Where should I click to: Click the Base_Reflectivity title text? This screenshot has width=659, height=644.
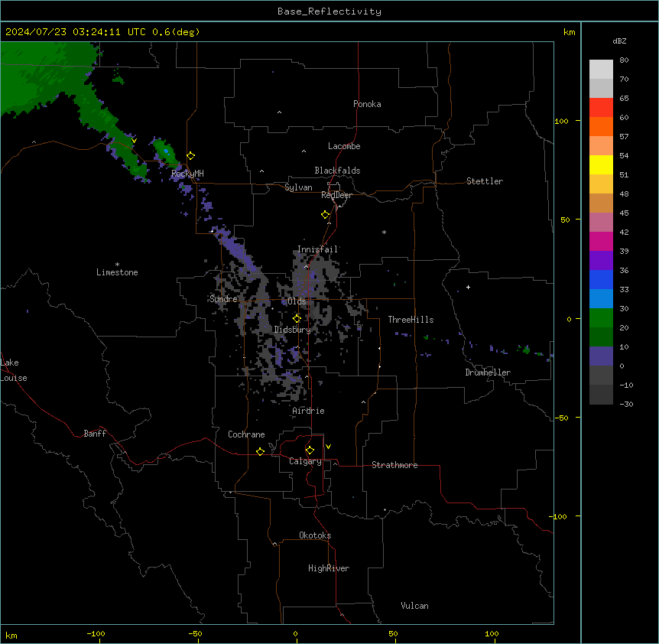(x=329, y=11)
